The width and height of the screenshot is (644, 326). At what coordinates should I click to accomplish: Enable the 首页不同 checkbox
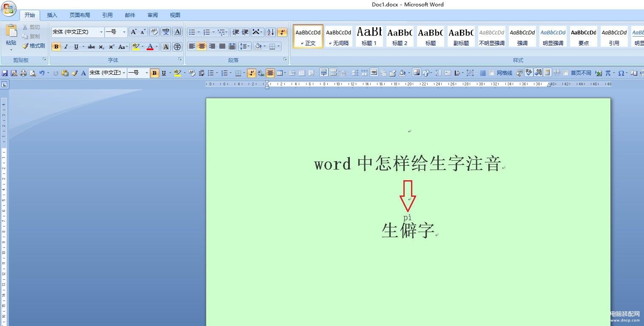566,73
